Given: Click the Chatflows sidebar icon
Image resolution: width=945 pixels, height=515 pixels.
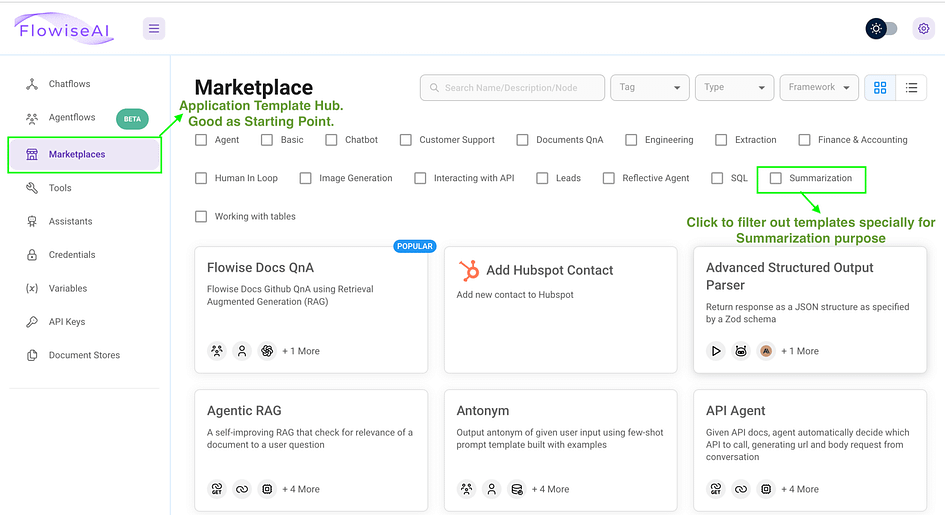Looking at the screenshot, I should 32,84.
